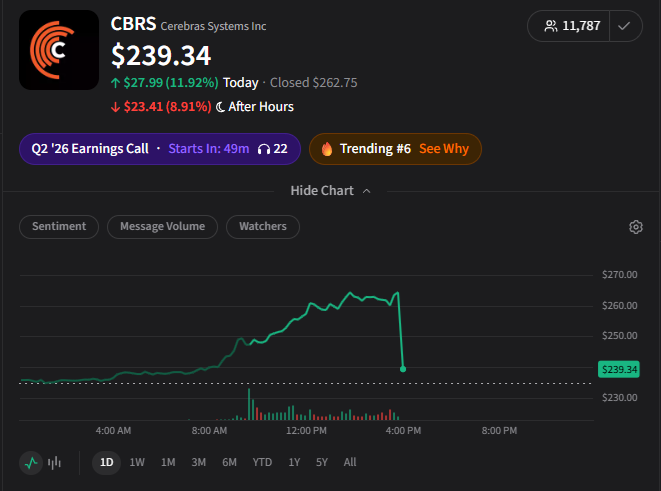Click the 4:00 PM time label
Image resolution: width=661 pixels, height=491 pixels.
point(403,431)
